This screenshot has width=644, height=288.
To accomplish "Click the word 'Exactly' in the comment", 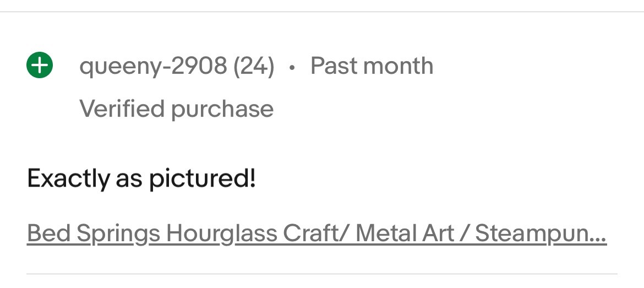I will 68,178.
